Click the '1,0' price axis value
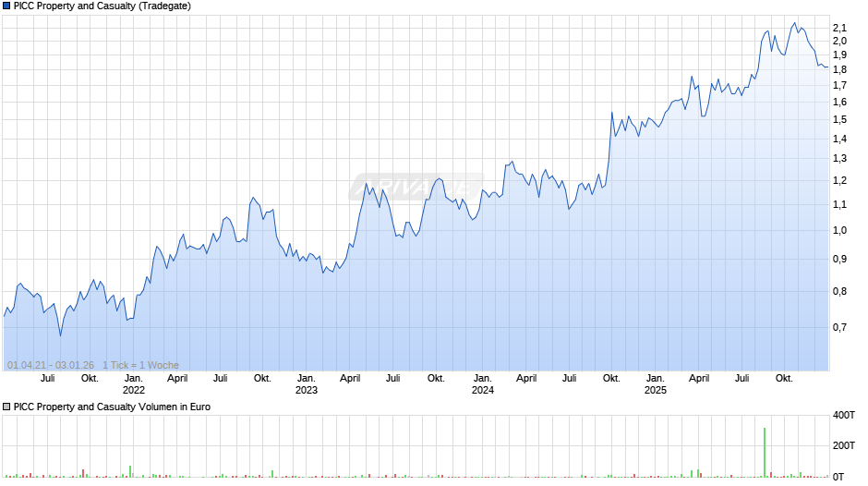Screen dimensions: 868x486 [839, 231]
